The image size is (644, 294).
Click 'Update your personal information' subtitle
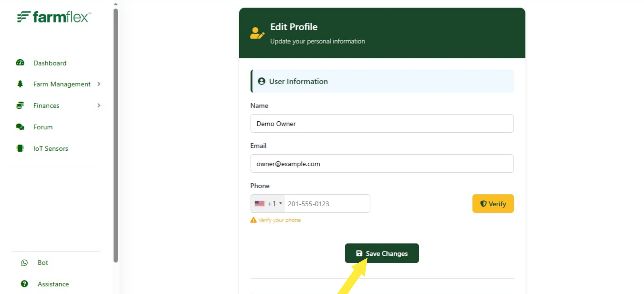[x=317, y=41]
